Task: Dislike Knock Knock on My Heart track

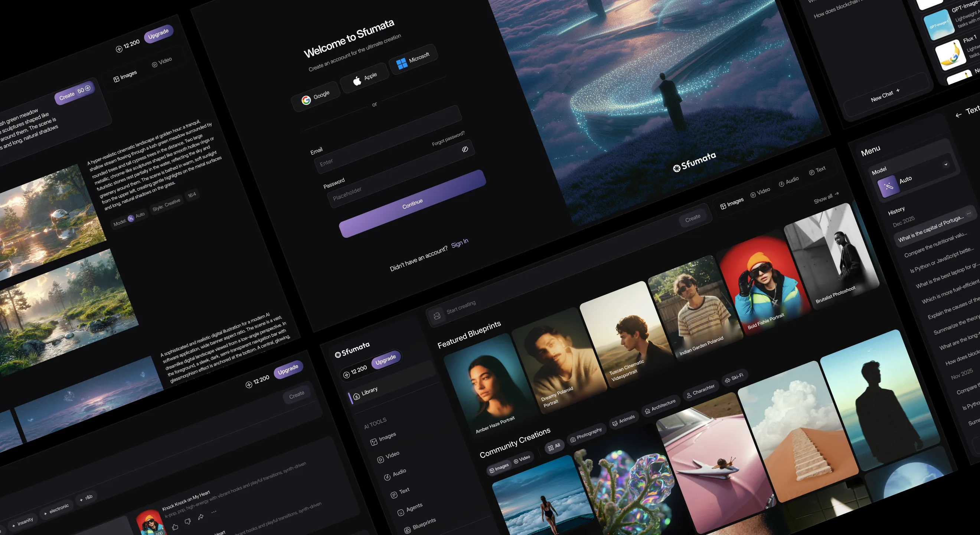Action: [188, 522]
